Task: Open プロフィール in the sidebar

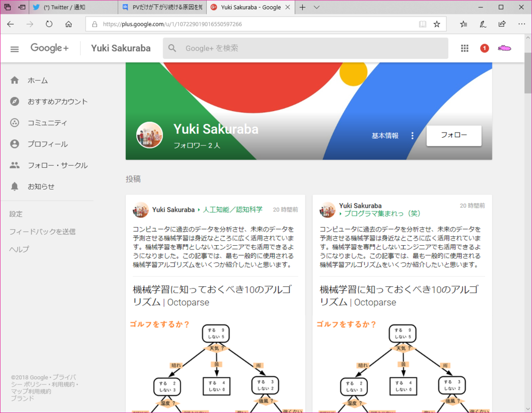Action: [47, 144]
